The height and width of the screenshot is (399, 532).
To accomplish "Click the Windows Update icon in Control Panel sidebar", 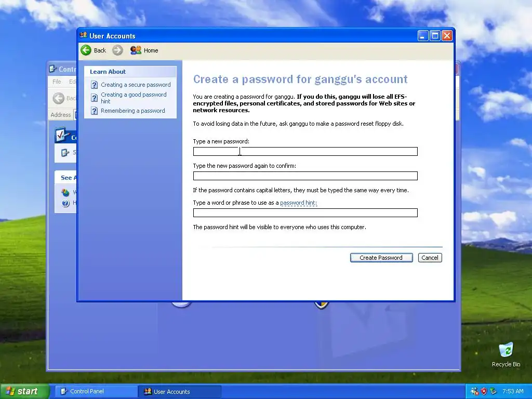I will [65, 193].
